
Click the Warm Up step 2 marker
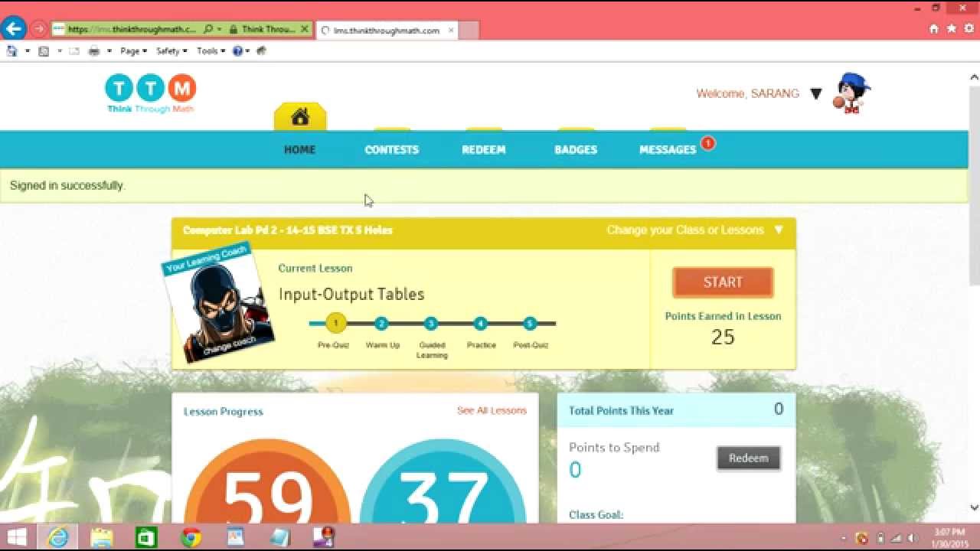click(x=382, y=324)
